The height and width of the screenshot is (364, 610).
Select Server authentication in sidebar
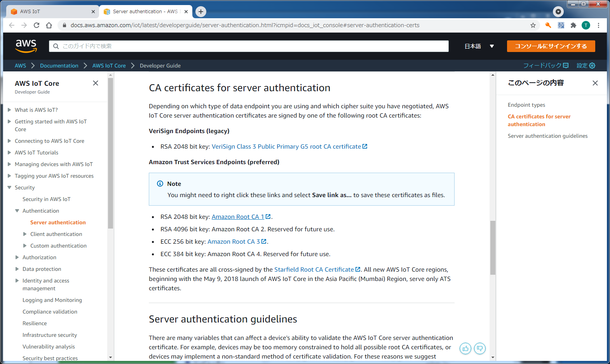pos(58,222)
